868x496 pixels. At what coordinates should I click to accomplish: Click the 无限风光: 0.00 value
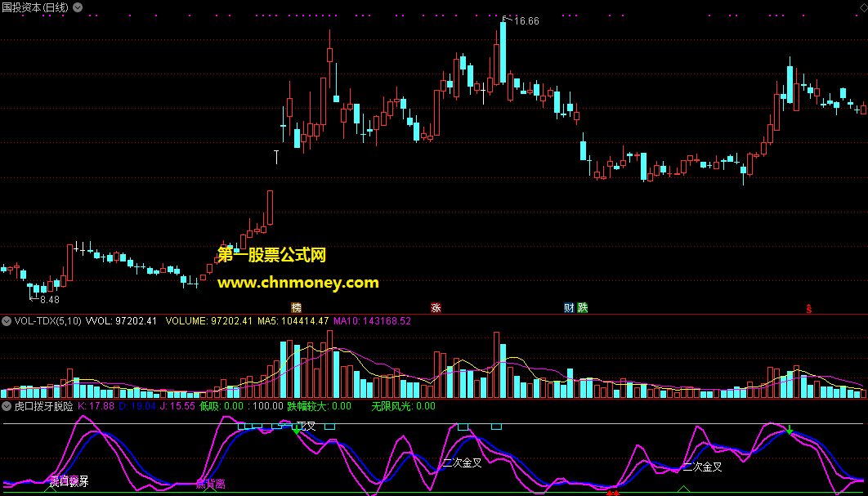pyautogui.click(x=403, y=406)
